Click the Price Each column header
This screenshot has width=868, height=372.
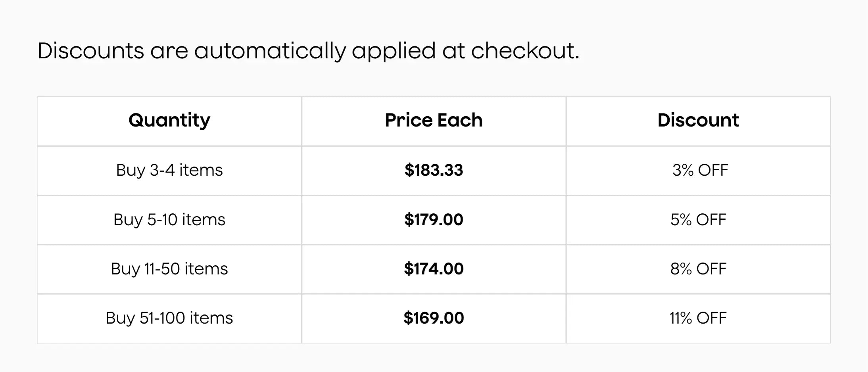point(434,120)
